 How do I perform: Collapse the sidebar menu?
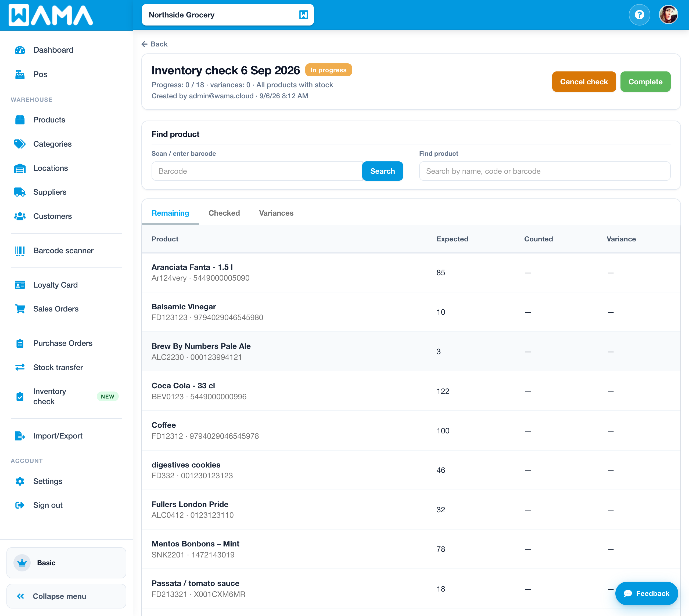pos(66,596)
